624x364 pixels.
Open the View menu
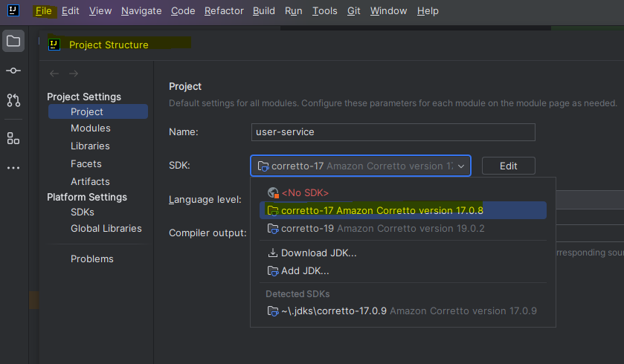tap(100, 10)
